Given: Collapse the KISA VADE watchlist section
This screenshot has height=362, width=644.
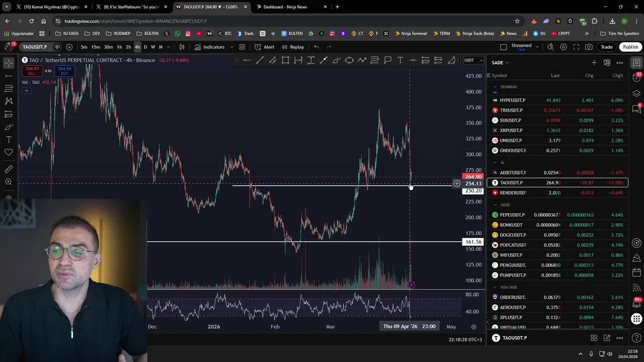Looking at the screenshot, I should point(495,287).
